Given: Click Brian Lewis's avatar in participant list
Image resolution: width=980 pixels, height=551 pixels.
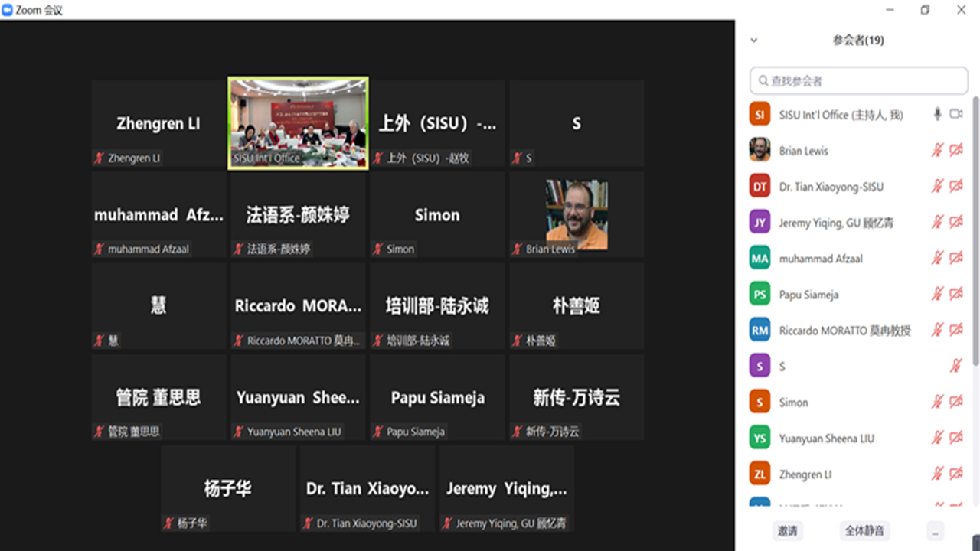Looking at the screenshot, I should tap(759, 150).
